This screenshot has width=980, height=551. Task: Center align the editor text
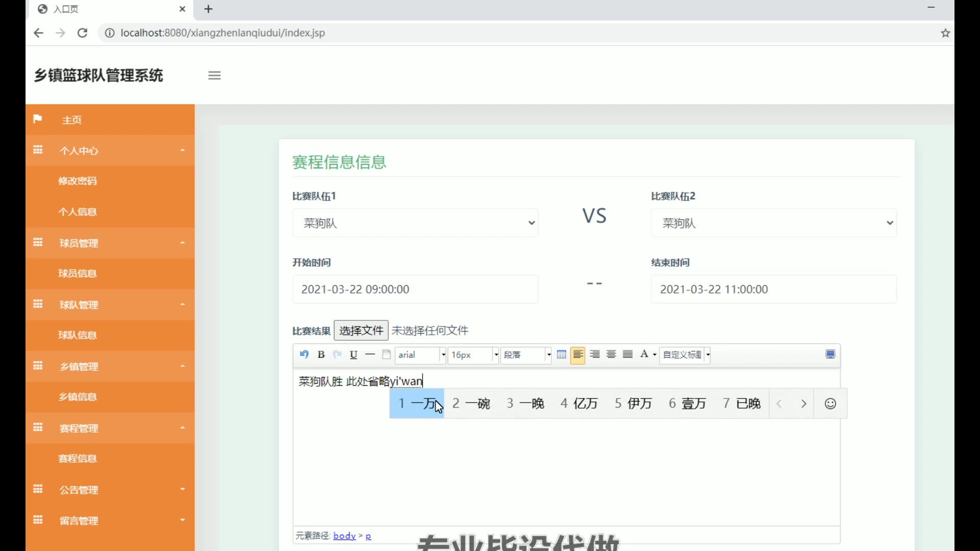611,355
